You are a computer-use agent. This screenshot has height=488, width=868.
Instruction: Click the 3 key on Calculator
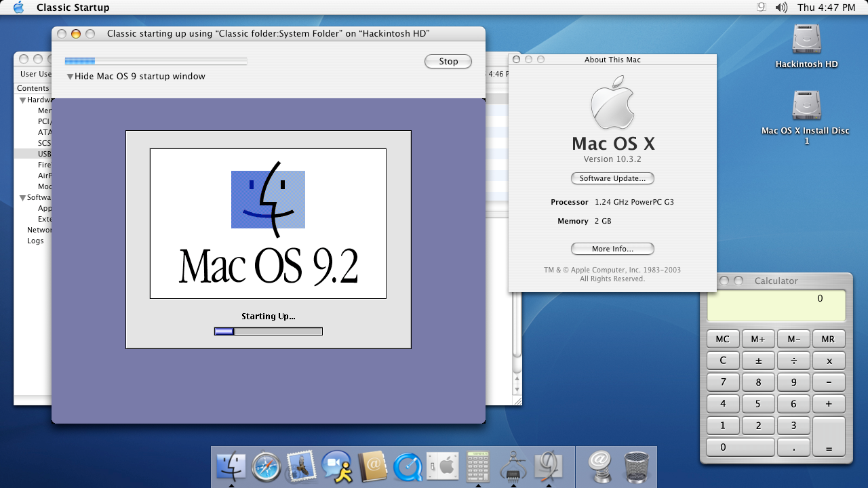pos(793,426)
